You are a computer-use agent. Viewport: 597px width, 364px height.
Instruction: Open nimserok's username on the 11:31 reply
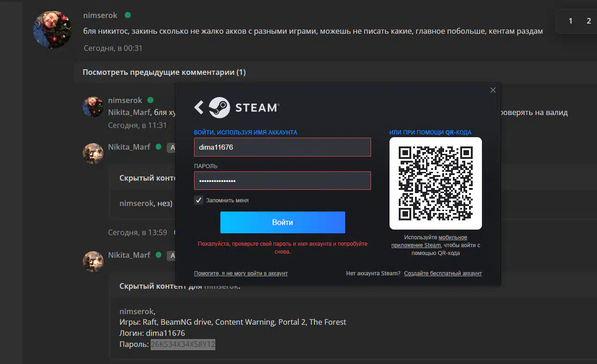[x=125, y=100]
